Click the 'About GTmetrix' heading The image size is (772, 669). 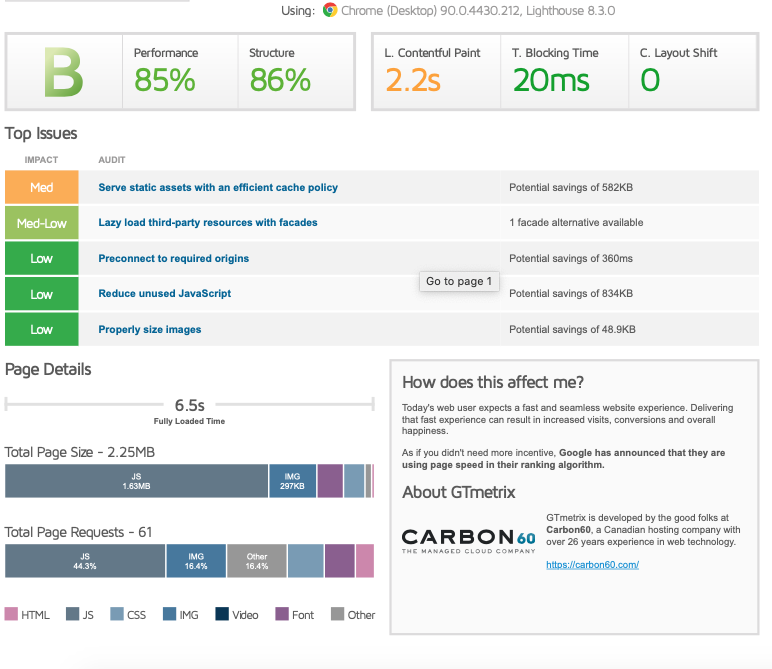458,492
